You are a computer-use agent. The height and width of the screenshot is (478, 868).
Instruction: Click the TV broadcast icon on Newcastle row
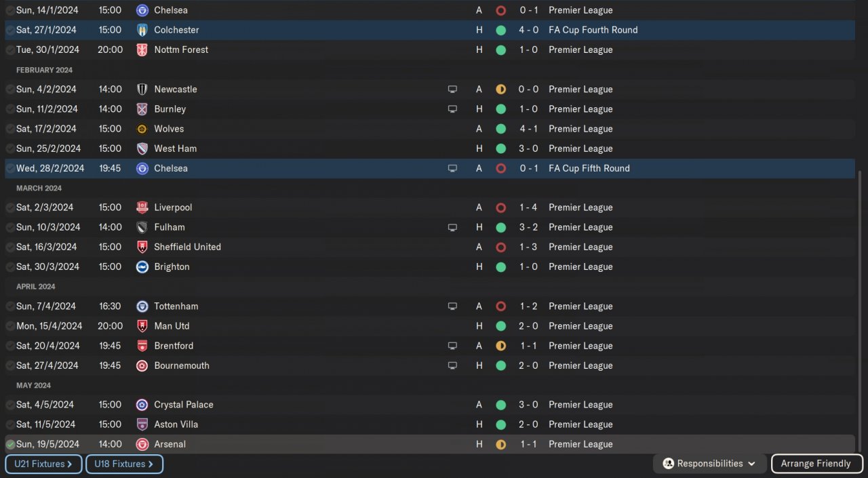click(x=452, y=89)
